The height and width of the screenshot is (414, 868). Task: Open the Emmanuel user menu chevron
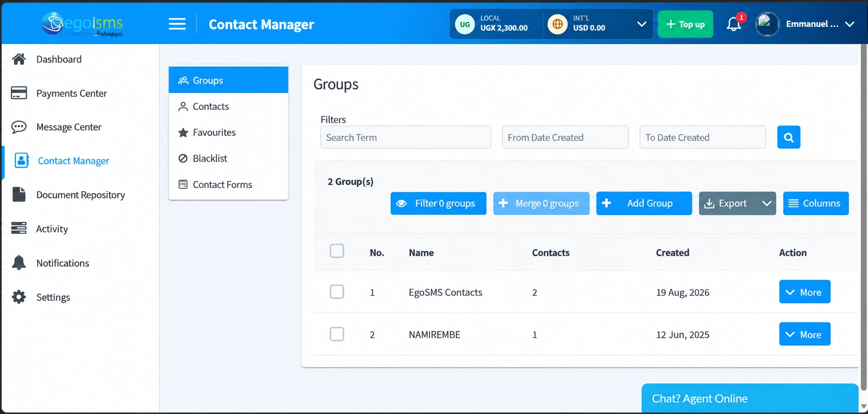[849, 24]
